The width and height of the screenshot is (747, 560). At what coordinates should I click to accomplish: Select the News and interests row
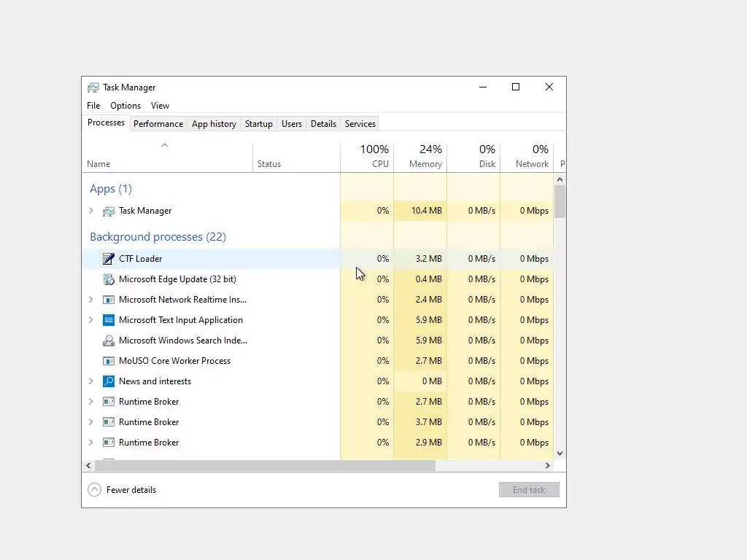pos(318,381)
